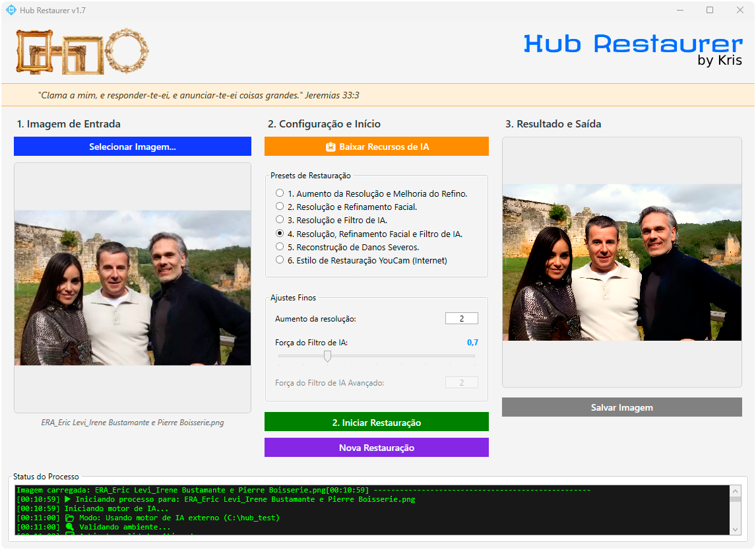Viewport: 756px width, 550px height.
Task: Click the camera icon on Baixar Recursos de IA
Action: (x=331, y=146)
